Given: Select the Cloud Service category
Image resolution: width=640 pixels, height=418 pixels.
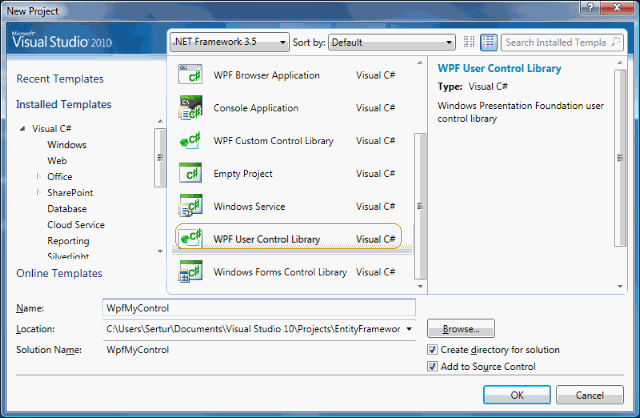Looking at the screenshot, I should (x=76, y=225).
